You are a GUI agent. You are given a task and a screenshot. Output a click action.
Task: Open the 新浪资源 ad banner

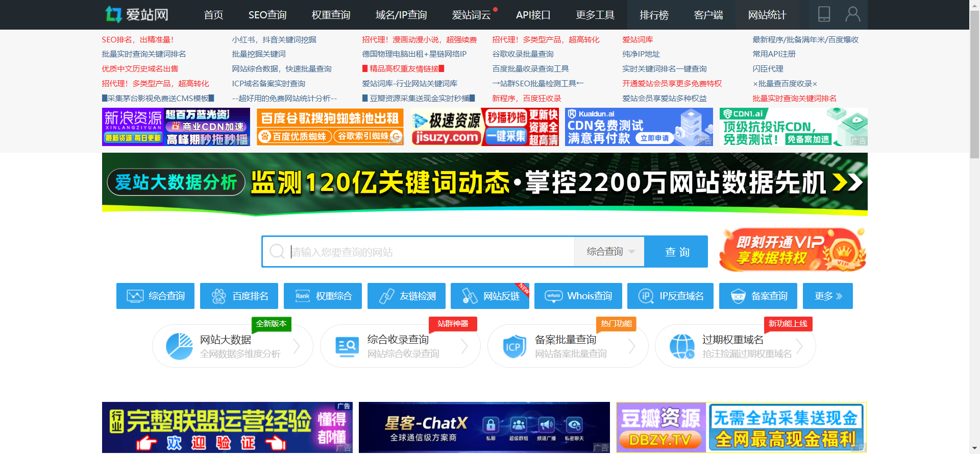coord(176,127)
